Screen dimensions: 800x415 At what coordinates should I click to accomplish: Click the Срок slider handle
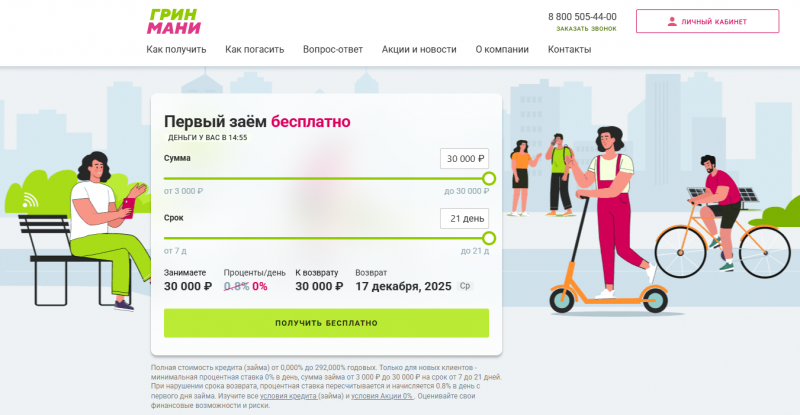tap(489, 238)
